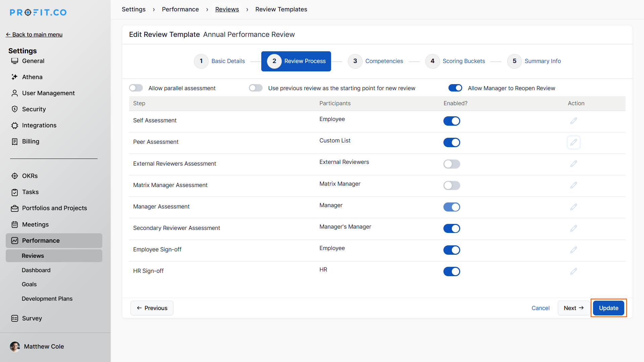644x362 pixels.
Task: Click the edit pencil for Self Assessment
Action: point(574,121)
